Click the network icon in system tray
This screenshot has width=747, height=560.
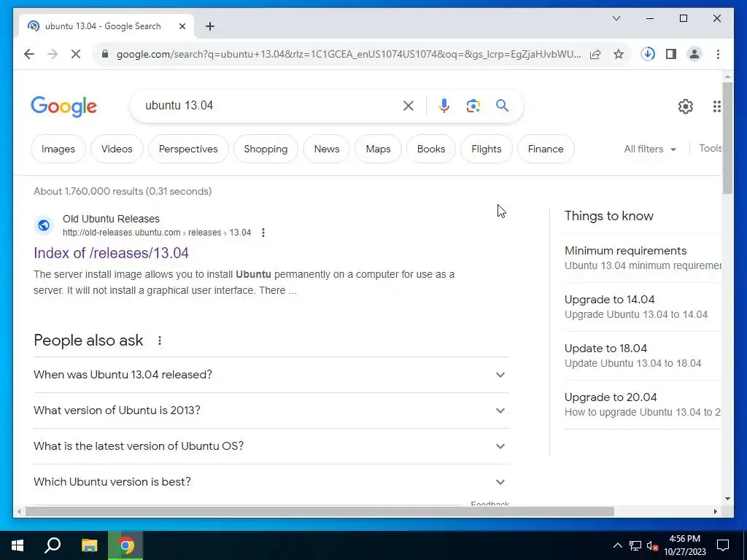tap(635, 545)
